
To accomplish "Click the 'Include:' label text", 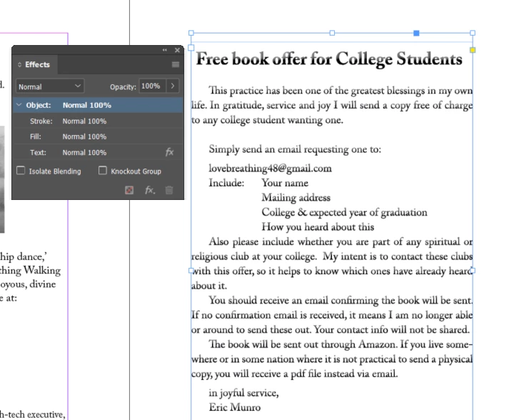I will 226,183.
